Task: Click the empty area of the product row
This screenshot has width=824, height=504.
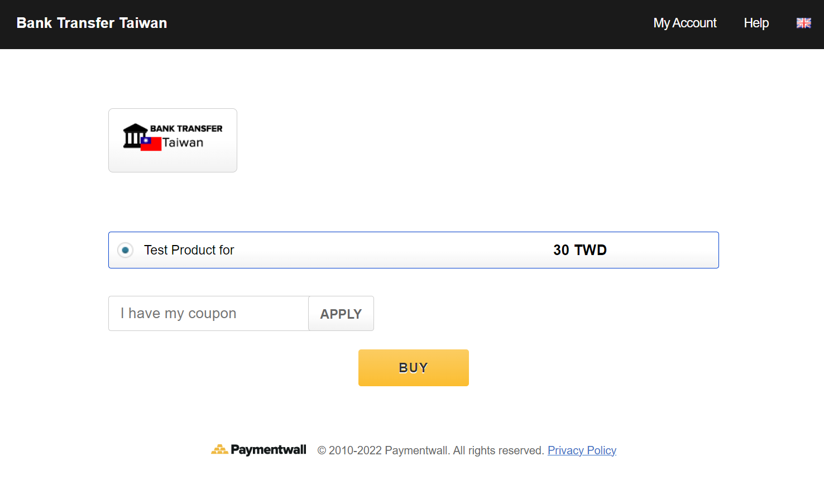Action: [391, 250]
